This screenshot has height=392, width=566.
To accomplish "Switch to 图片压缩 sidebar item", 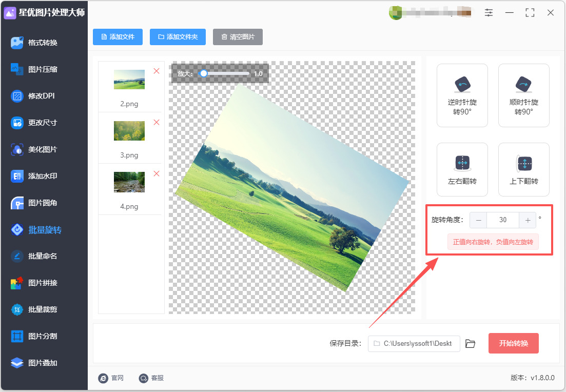I will (34, 69).
